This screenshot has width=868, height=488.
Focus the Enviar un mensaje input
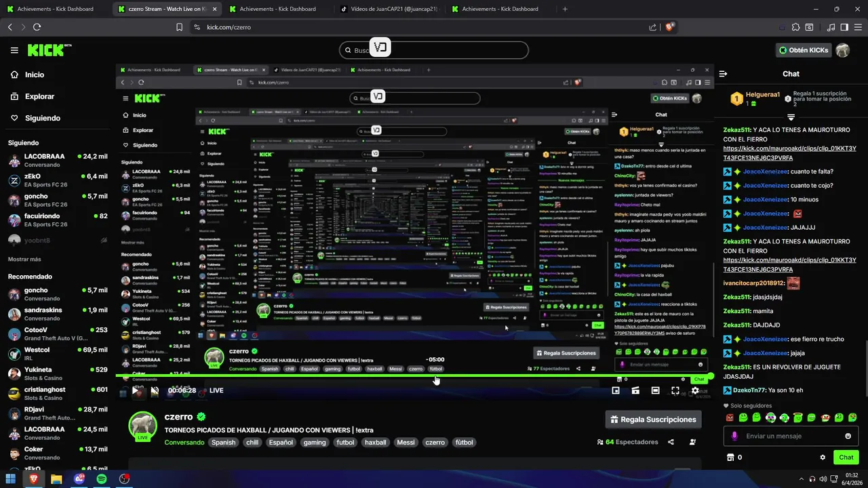click(x=790, y=436)
